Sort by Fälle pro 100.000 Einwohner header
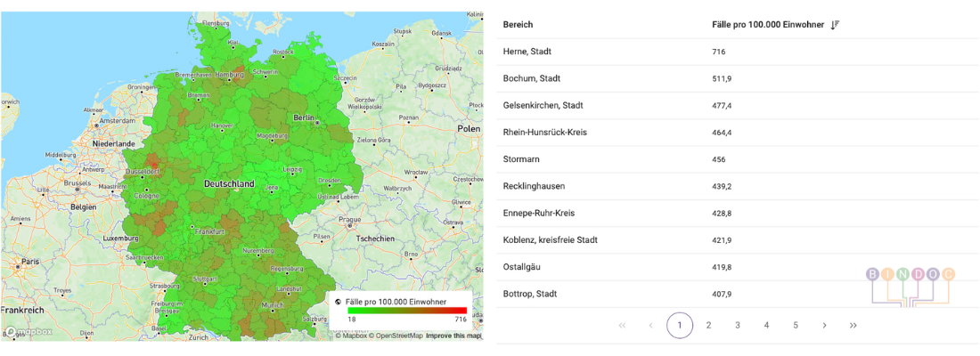The image size is (980, 356). (768, 25)
